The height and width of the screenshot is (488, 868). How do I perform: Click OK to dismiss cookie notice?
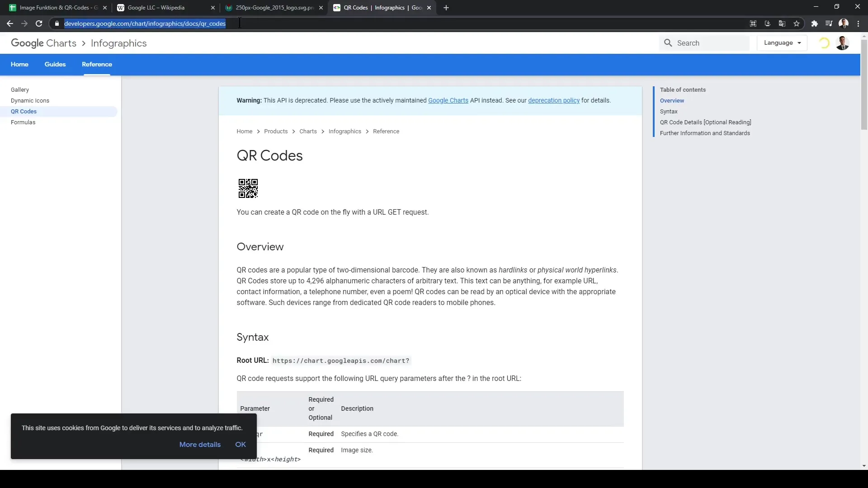pyautogui.click(x=241, y=445)
